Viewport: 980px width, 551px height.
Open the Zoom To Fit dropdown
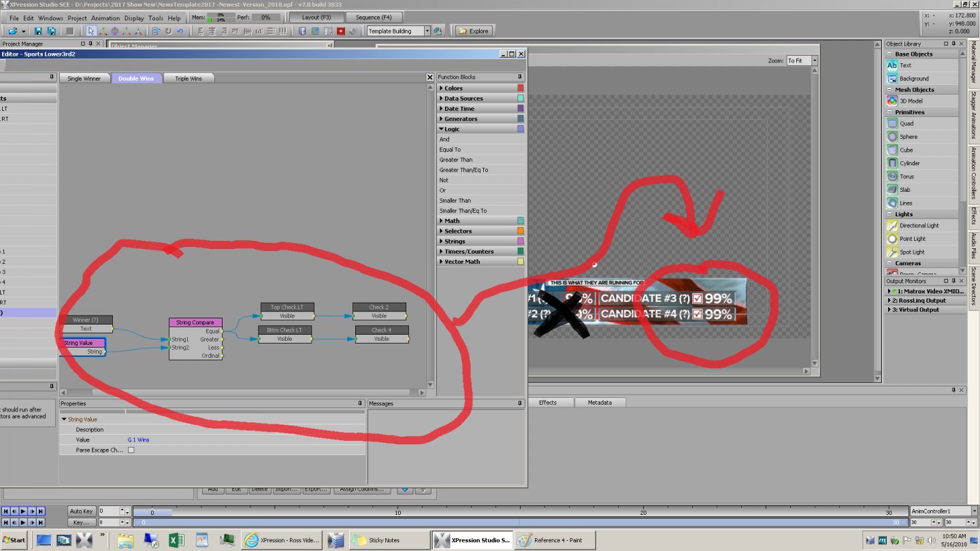point(815,61)
